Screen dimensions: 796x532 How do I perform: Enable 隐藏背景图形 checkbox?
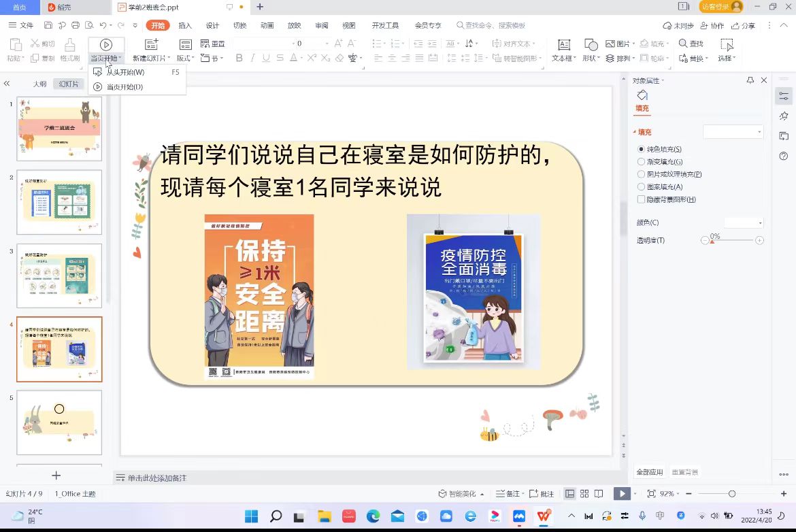pos(641,199)
